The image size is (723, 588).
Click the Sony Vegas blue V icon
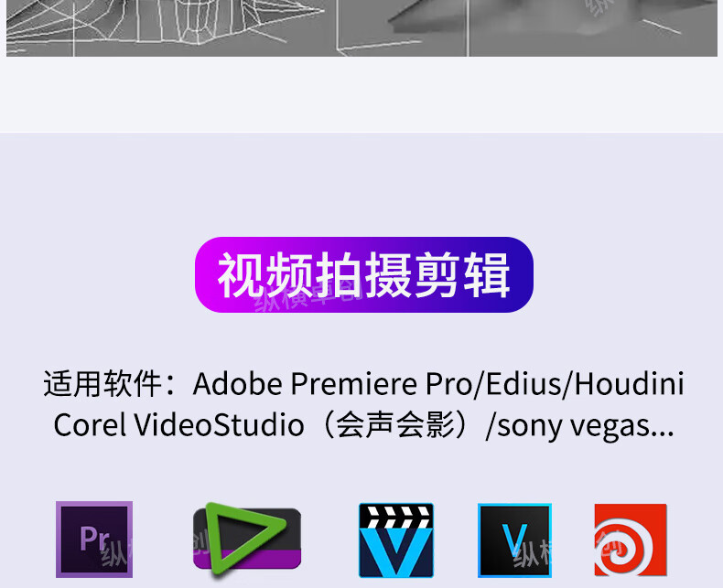coord(514,540)
